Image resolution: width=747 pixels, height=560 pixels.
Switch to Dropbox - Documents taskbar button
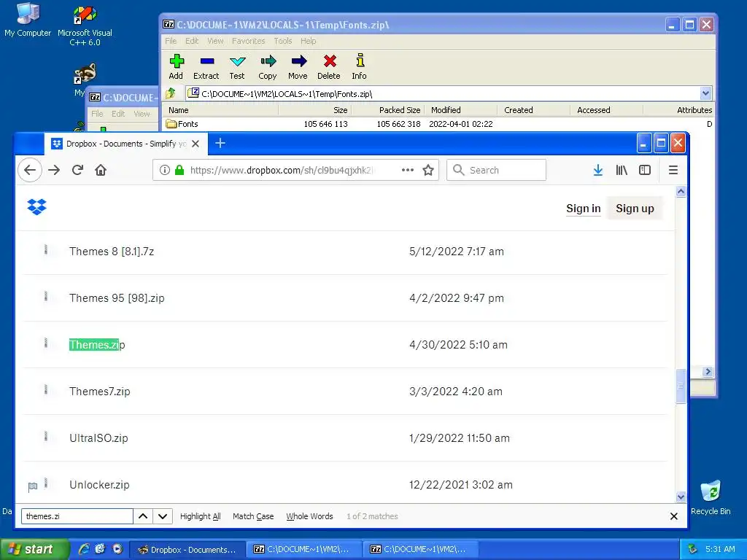click(187, 550)
